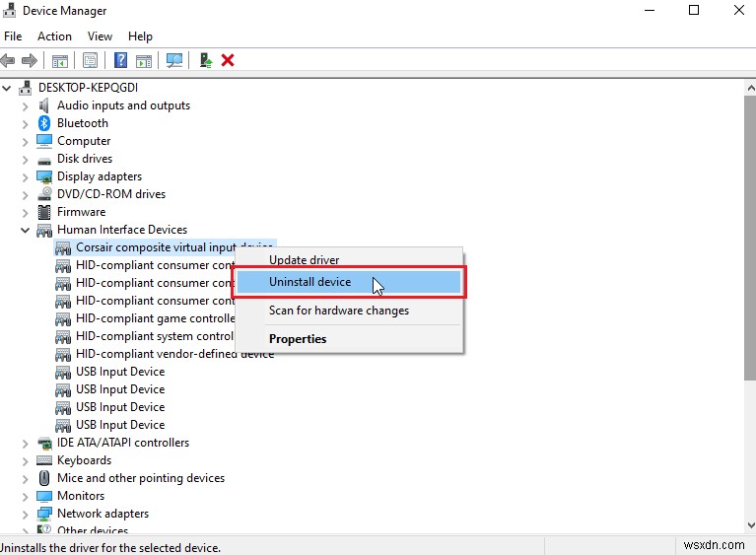Choose Update driver from context menu

click(349, 259)
